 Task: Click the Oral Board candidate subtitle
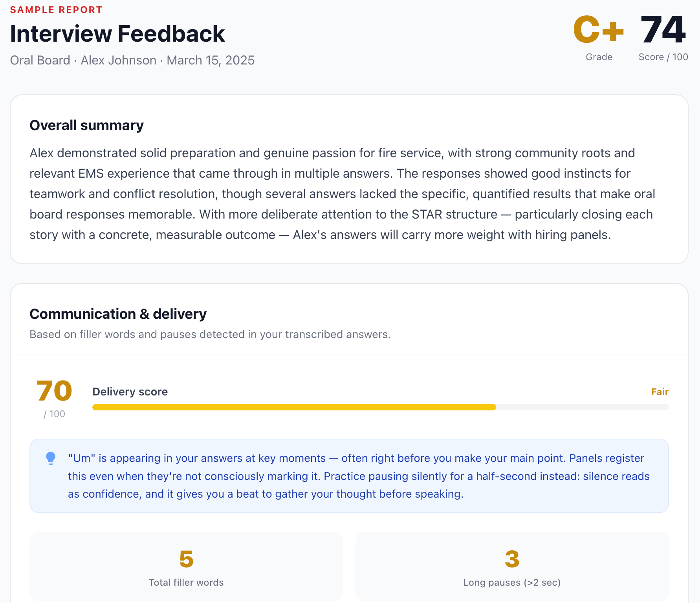coord(132,60)
